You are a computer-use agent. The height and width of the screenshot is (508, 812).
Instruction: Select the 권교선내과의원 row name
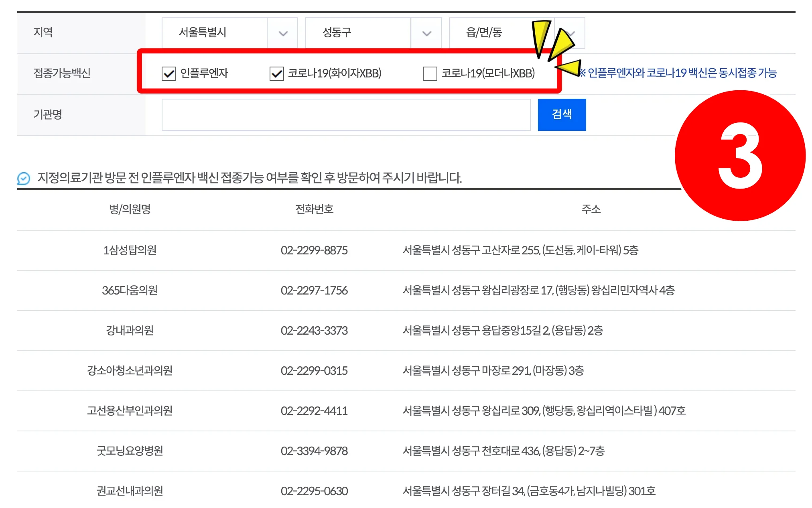click(130, 491)
